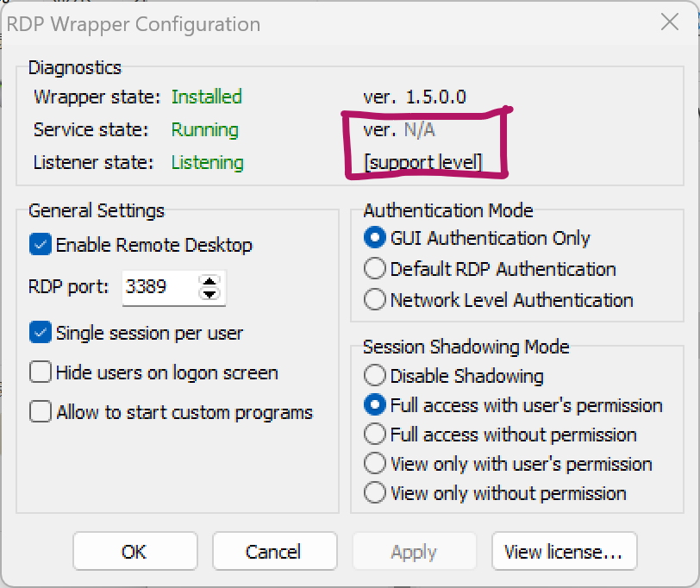
Task: Choose Network Level Authentication
Action: point(375,300)
